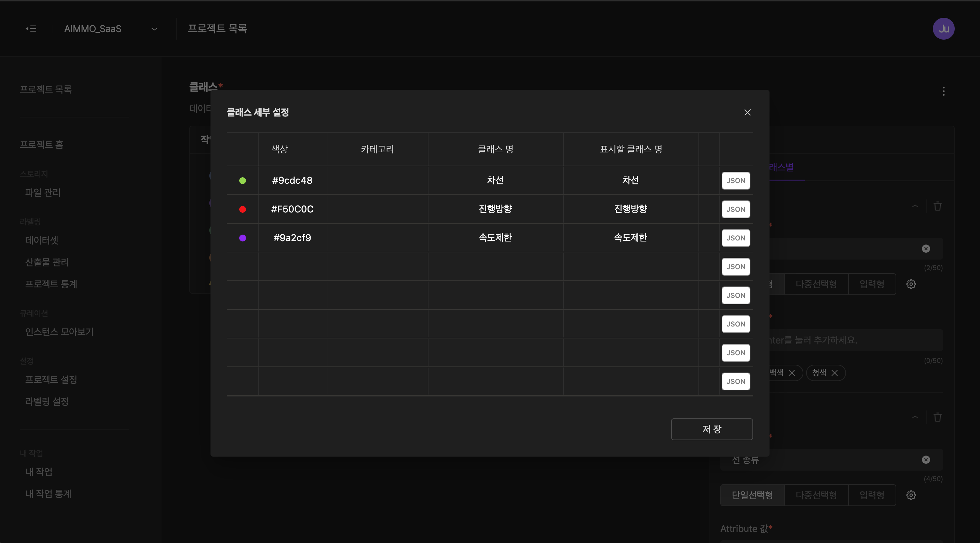Viewport: 980px width, 543px height.
Task: Open 라벨링 설정 in sidebar
Action: [47, 401]
